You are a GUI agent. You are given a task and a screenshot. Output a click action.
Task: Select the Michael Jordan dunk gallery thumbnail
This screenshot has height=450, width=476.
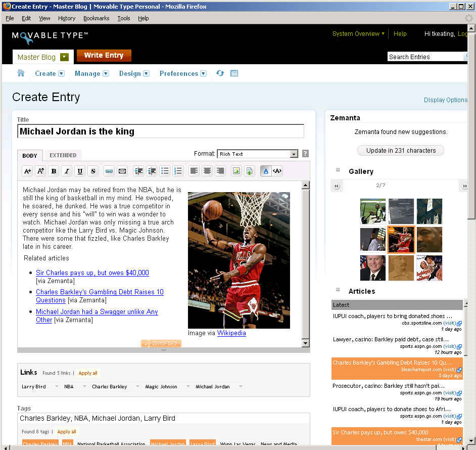click(x=401, y=239)
